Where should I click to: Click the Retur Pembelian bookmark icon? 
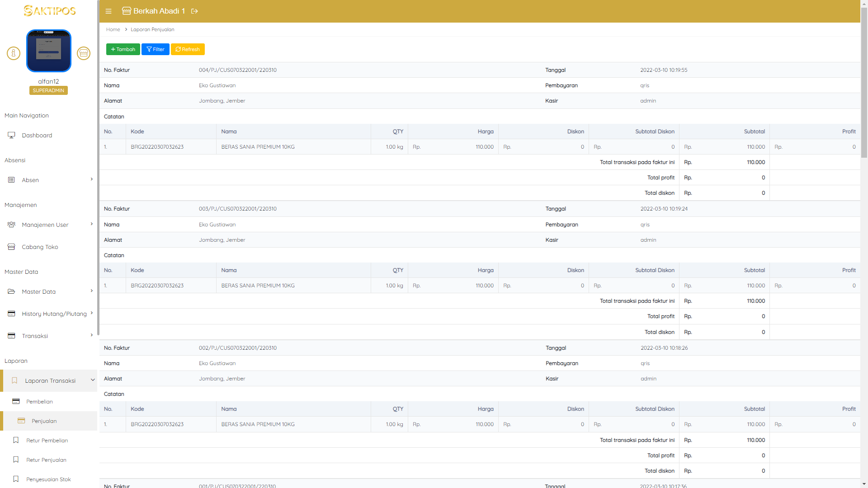[16, 440]
